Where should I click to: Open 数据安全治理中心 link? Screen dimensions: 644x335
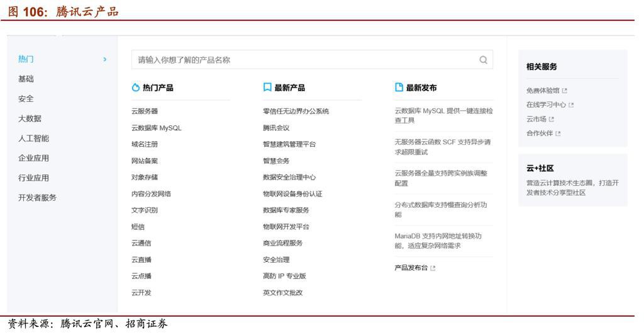click(289, 177)
